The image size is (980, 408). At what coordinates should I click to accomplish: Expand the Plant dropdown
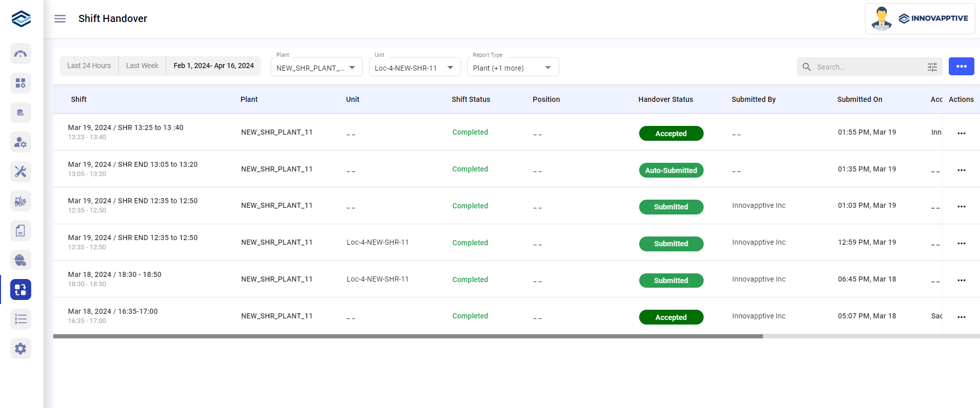pyautogui.click(x=316, y=68)
